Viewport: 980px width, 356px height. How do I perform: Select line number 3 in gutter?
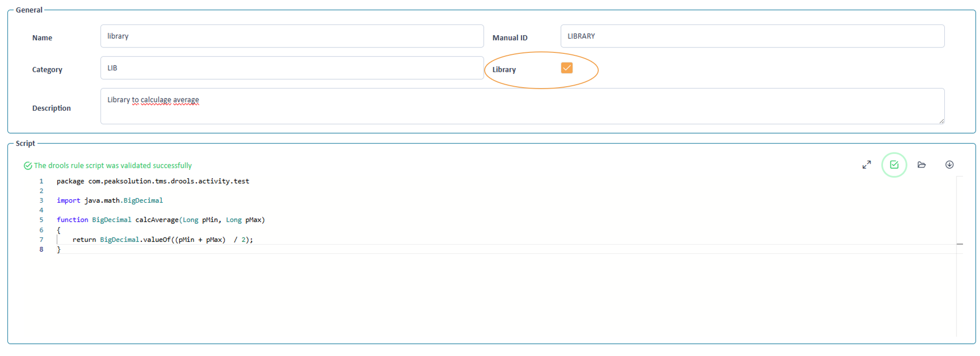click(41, 201)
